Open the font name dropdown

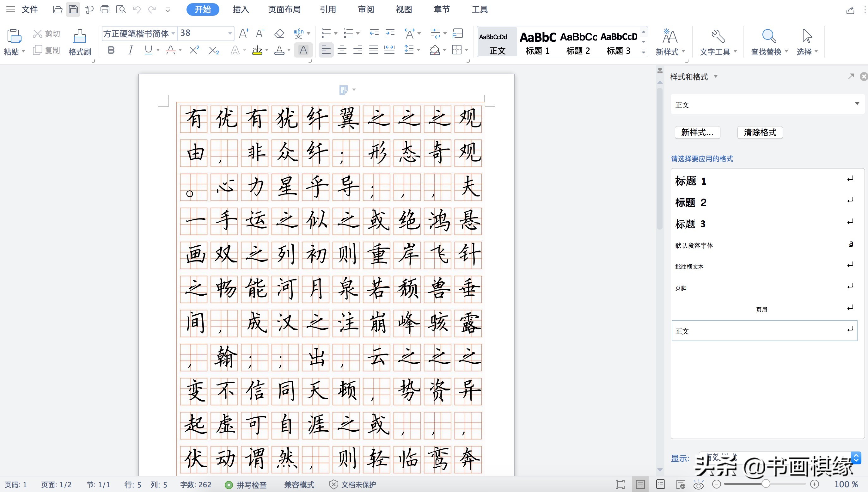tap(173, 34)
